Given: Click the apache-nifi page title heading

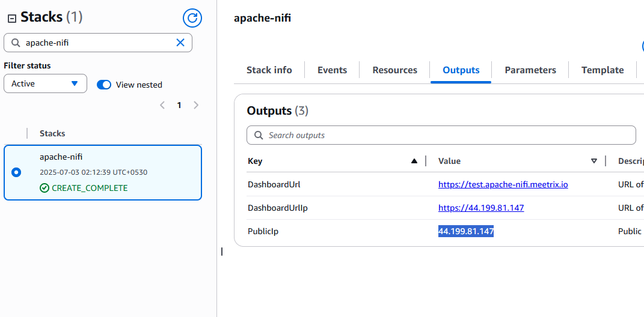Looking at the screenshot, I should click(x=262, y=18).
